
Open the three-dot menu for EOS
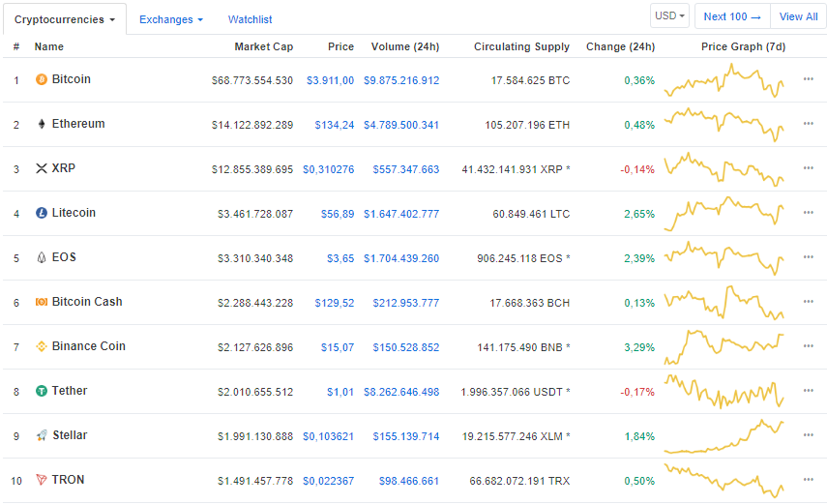(809, 257)
